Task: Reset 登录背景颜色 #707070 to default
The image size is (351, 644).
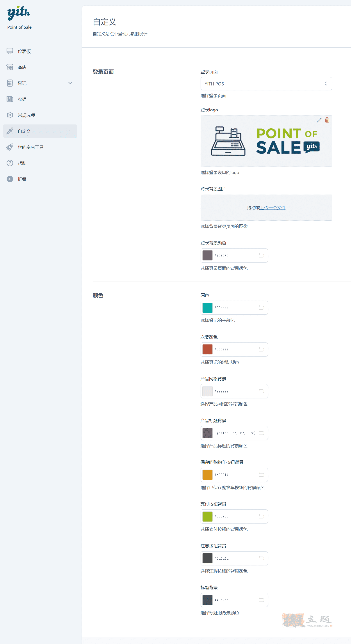Action: click(x=261, y=255)
